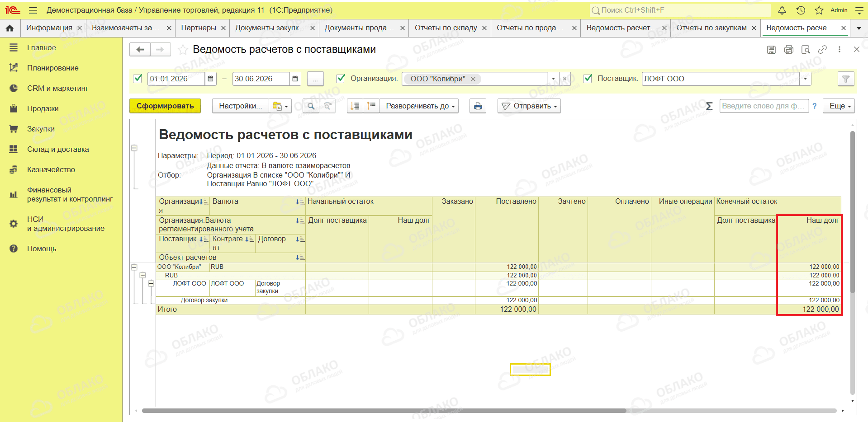Add report to favorites star
The height and width of the screenshot is (422, 868).
183,50
